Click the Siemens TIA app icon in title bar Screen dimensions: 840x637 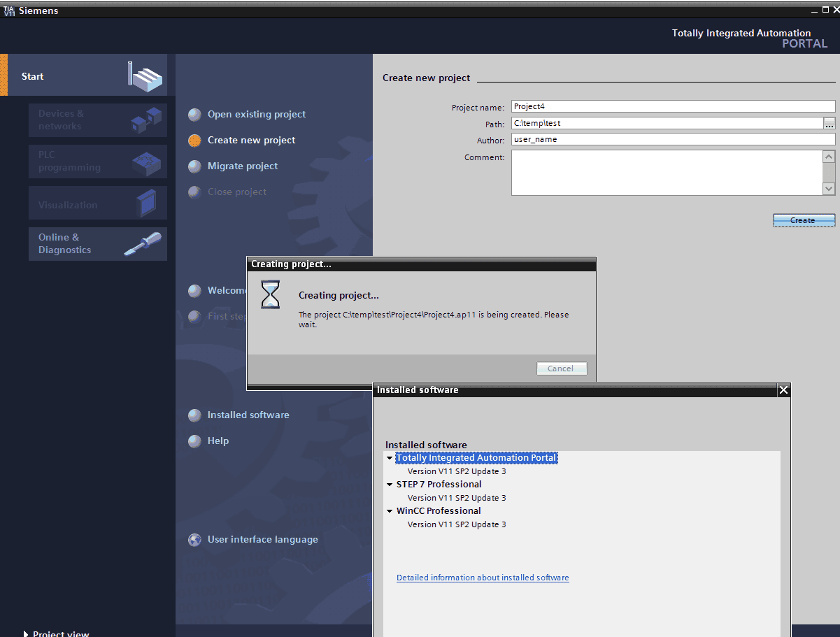pos(9,11)
